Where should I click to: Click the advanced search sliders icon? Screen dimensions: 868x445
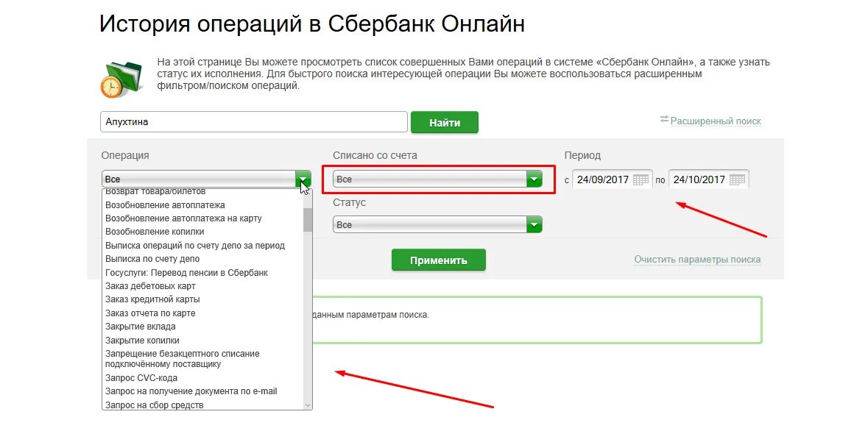point(664,119)
